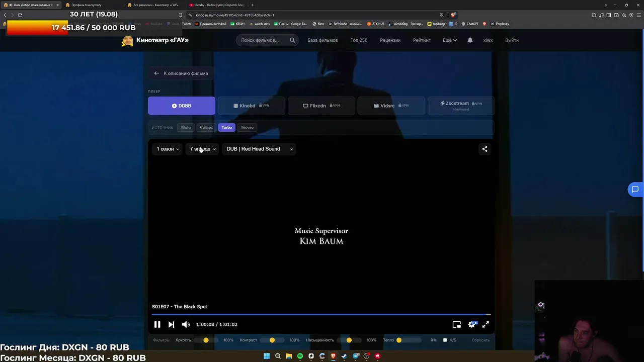Enter fullscreen mode in player
The image size is (644, 362).
pos(486,325)
